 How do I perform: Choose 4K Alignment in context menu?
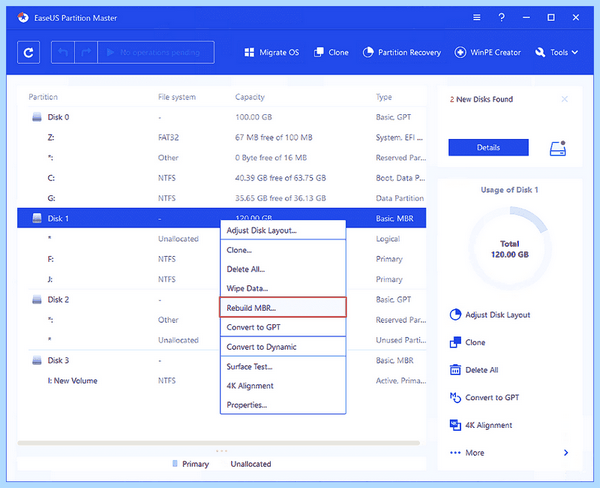pos(283,385)
